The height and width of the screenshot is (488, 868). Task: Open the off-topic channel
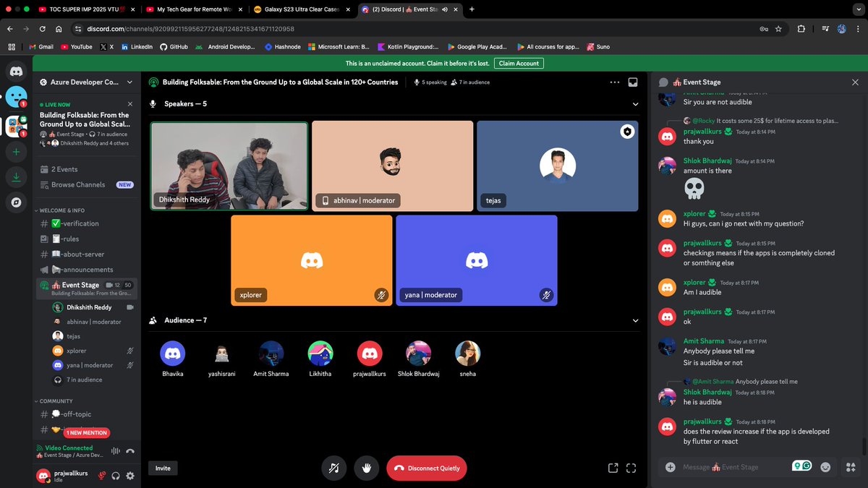[87, 414]
